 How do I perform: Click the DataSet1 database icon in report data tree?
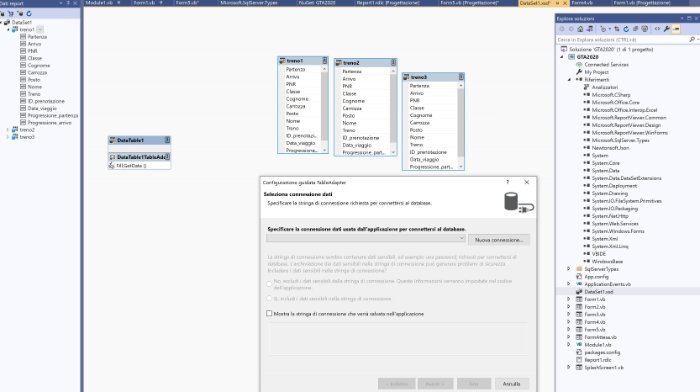pos(7,22)
